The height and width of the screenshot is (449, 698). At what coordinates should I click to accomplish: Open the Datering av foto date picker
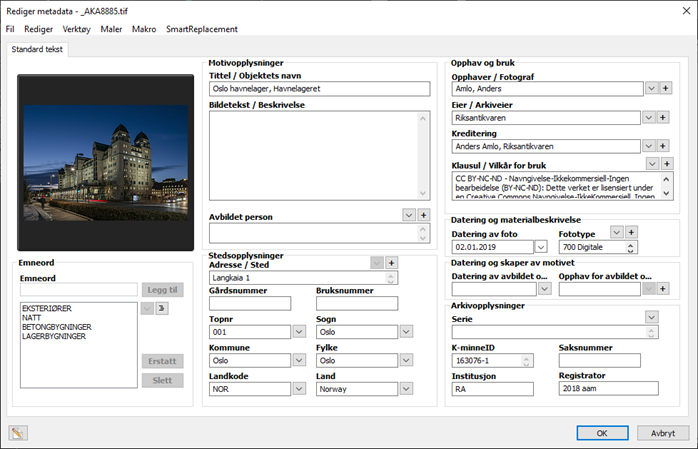541,246
